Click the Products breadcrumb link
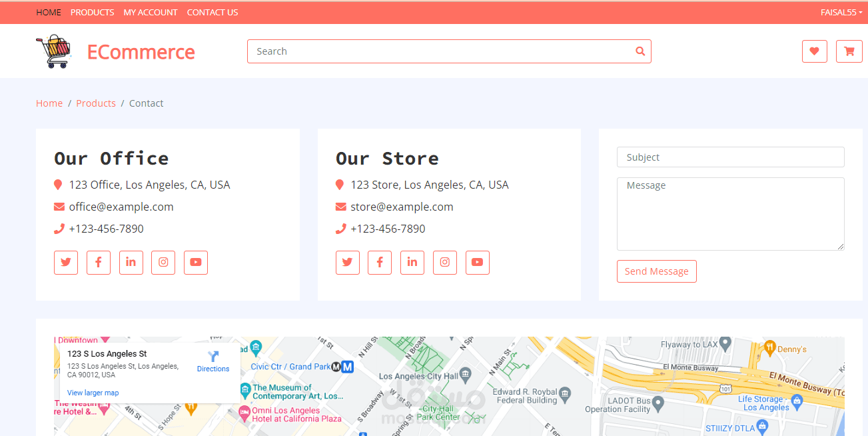The width and height of the screenshot is (868, 436). point(96,103)
